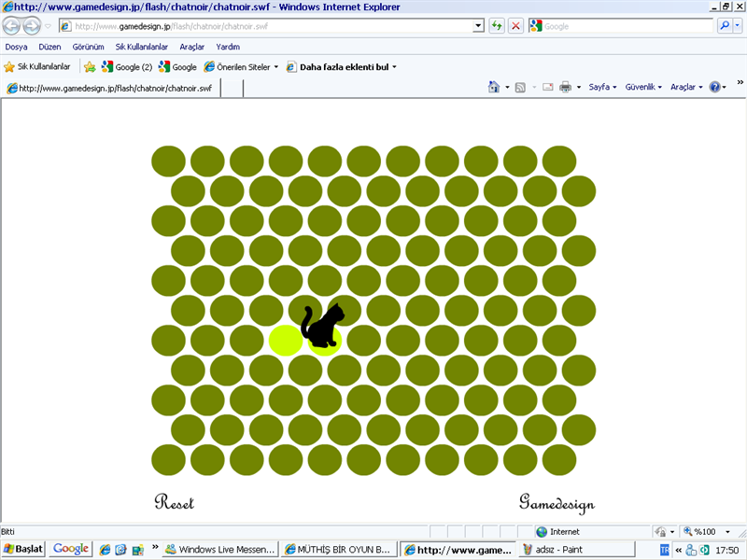
Task: Click the add to favorites bar icon
Action: tap(90, 67)
